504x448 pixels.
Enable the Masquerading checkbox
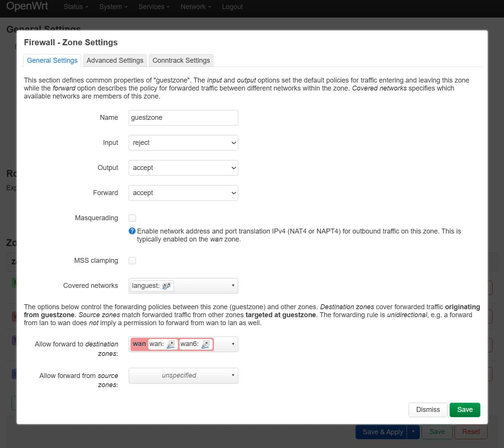(x=132, y=218)
